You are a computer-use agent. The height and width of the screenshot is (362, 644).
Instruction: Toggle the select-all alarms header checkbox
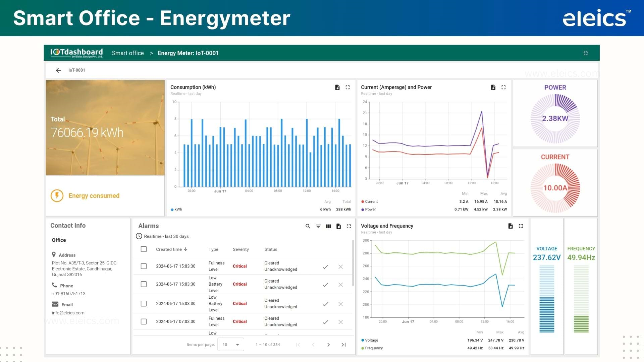[144, 249]
